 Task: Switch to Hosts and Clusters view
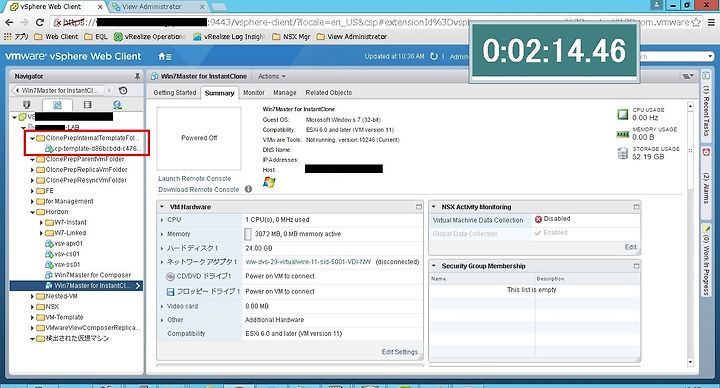27,105
